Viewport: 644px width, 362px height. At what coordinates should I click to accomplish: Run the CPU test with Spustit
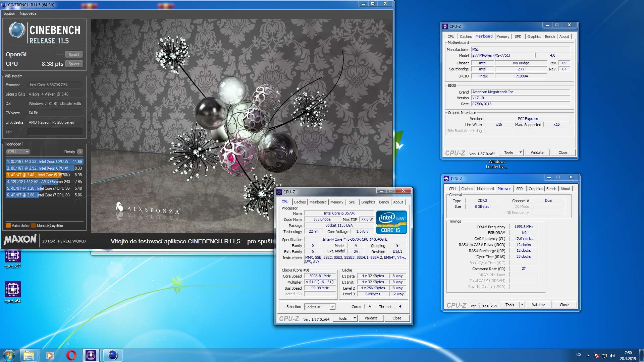[74, 64]
